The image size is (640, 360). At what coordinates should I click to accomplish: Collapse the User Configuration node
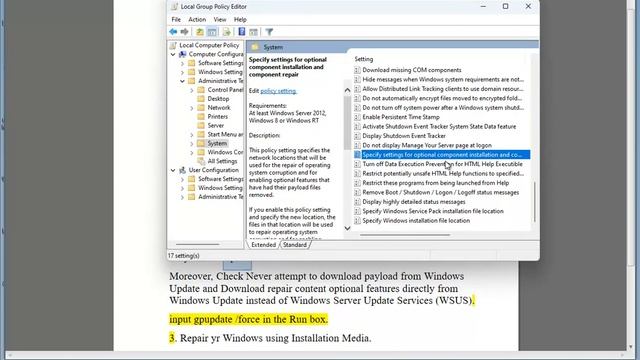pos(173,170)
